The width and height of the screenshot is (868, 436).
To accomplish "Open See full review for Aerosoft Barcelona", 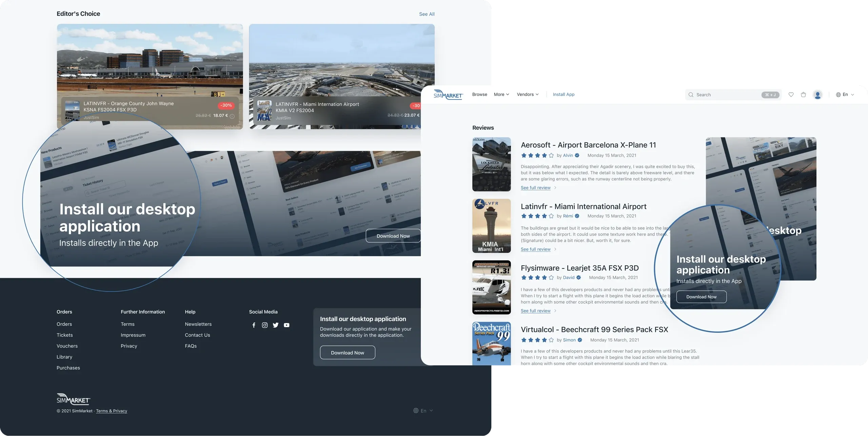I will click(x=535, y=188).
